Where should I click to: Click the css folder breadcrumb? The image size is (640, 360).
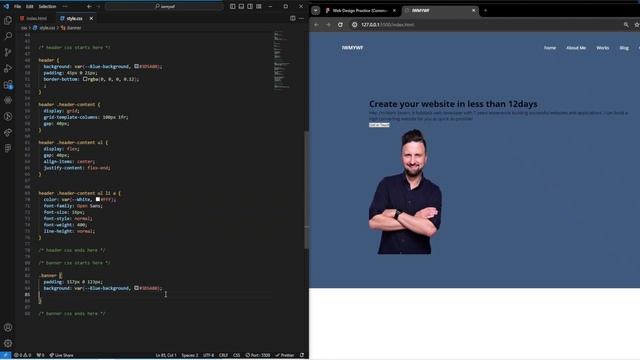click(24, 28)
